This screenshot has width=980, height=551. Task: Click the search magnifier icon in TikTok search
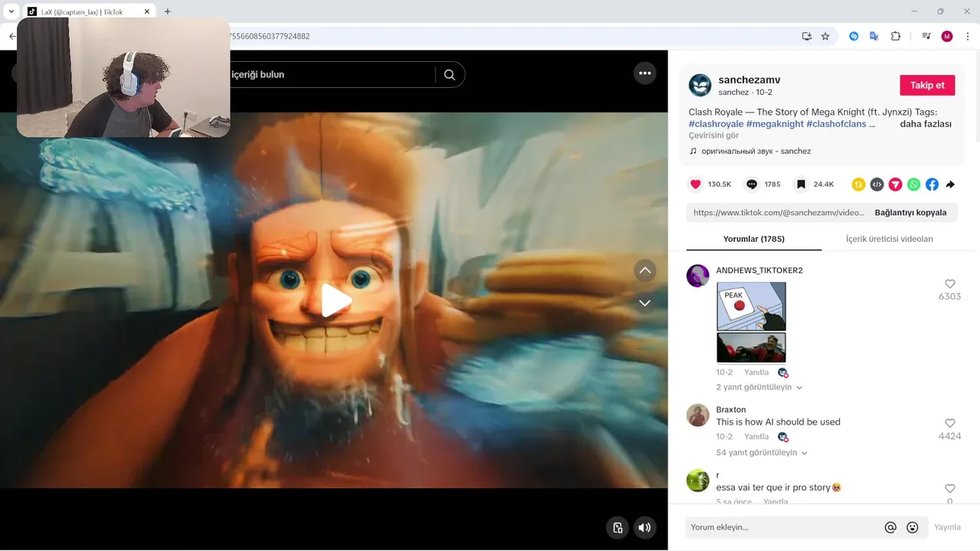449,74
